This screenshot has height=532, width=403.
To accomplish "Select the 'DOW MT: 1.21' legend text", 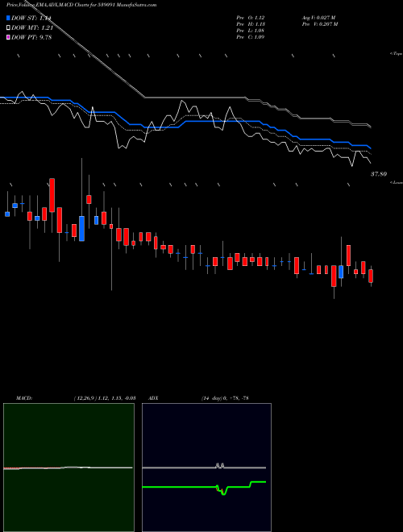I will (31, 28).
